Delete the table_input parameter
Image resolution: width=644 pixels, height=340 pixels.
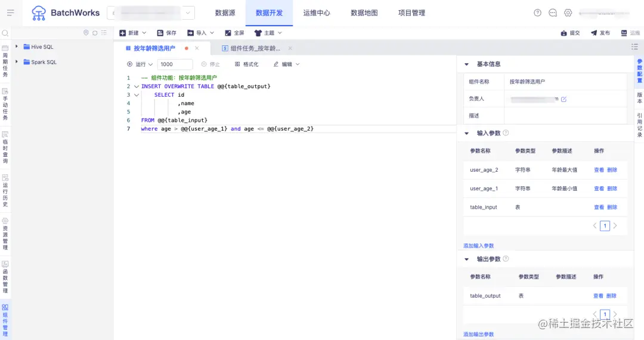pos(612,207)
